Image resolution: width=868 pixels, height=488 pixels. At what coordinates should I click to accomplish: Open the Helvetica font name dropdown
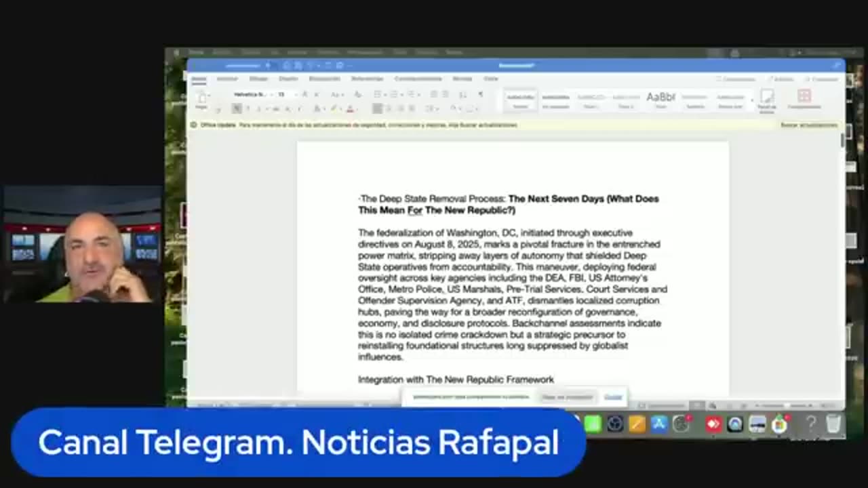click(x=253, y=94)
